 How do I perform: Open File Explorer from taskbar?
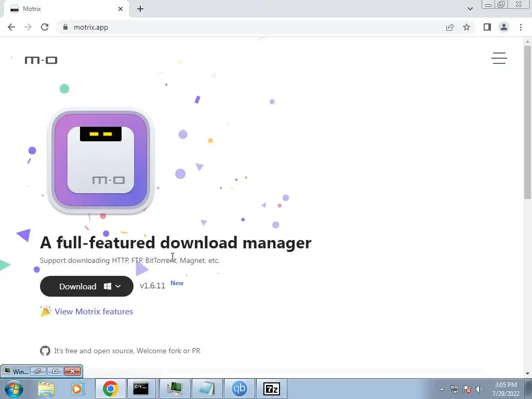click(x=46, y=389)
